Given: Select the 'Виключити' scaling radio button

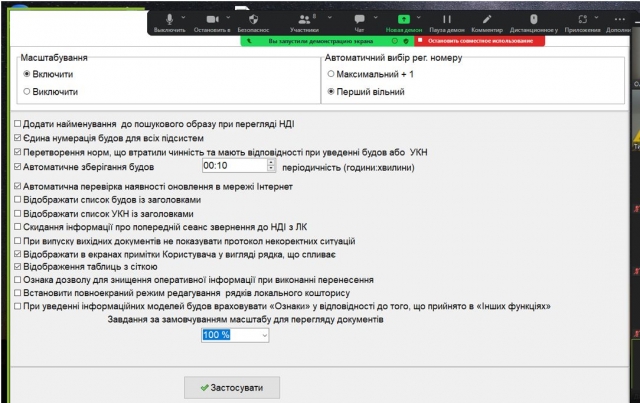Looking at the screenshot, I should (x=27, y=91).
